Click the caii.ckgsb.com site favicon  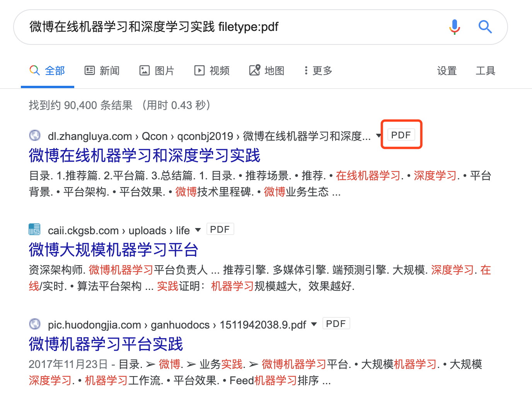(34, 229)
